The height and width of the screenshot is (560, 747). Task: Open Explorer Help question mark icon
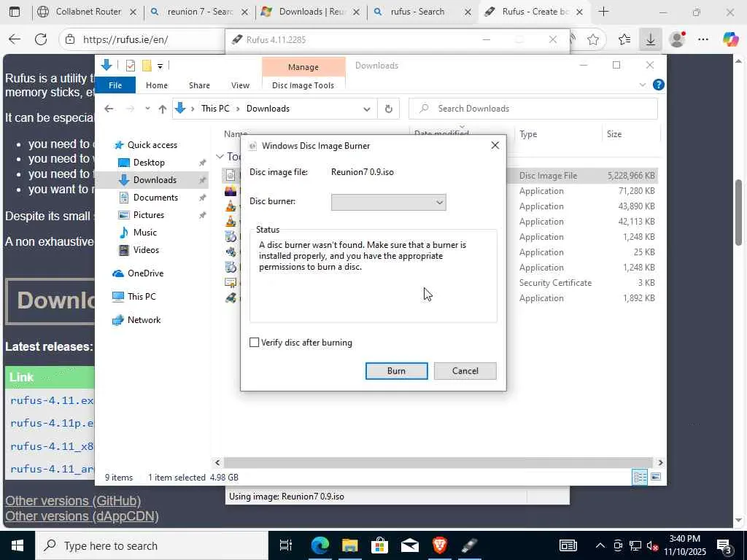click(x=659, y=85)
